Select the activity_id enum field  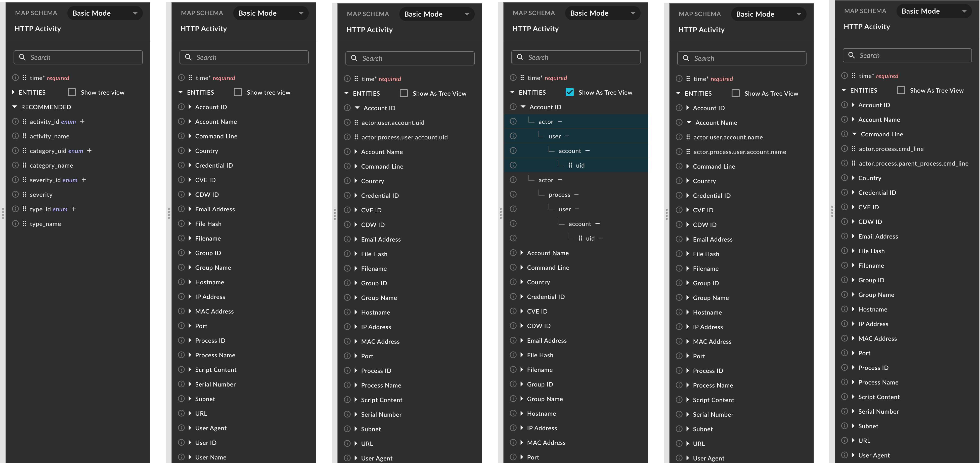coord(53,122)
